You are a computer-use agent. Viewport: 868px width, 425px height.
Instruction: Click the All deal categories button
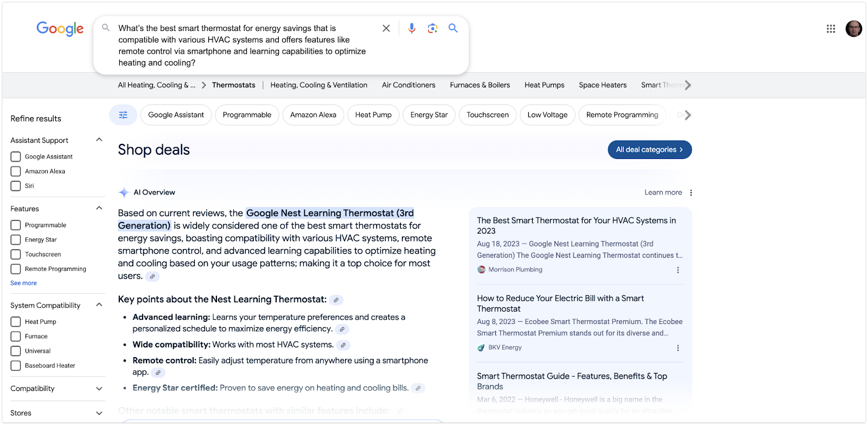(x=650, y=150)
